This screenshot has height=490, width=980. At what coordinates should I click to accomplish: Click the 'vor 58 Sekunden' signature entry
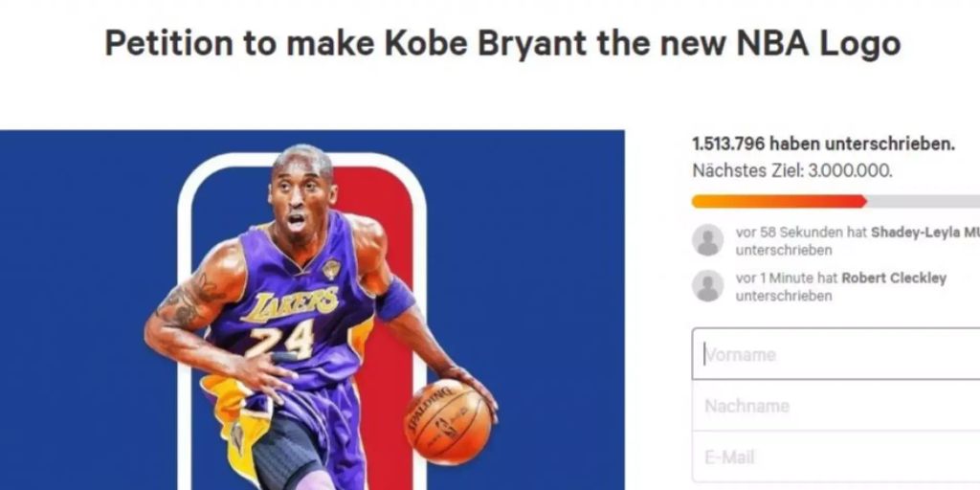pyautogui.click(x=835, y=240)
